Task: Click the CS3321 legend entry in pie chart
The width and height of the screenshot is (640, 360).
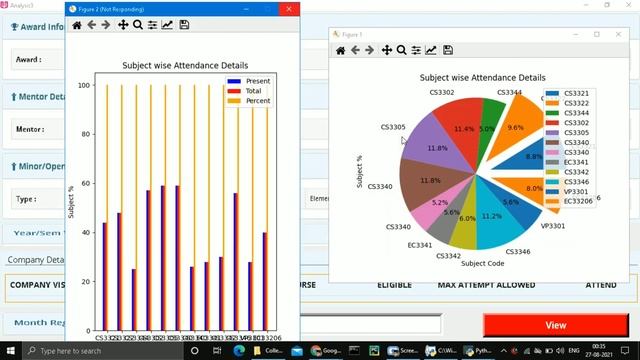Action: 567,93
